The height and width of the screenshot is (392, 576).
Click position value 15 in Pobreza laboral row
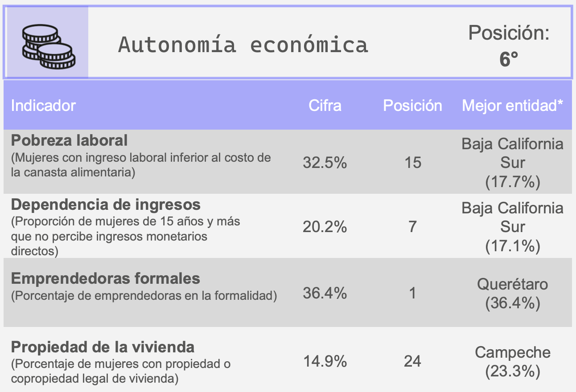(x=412, y=163)
